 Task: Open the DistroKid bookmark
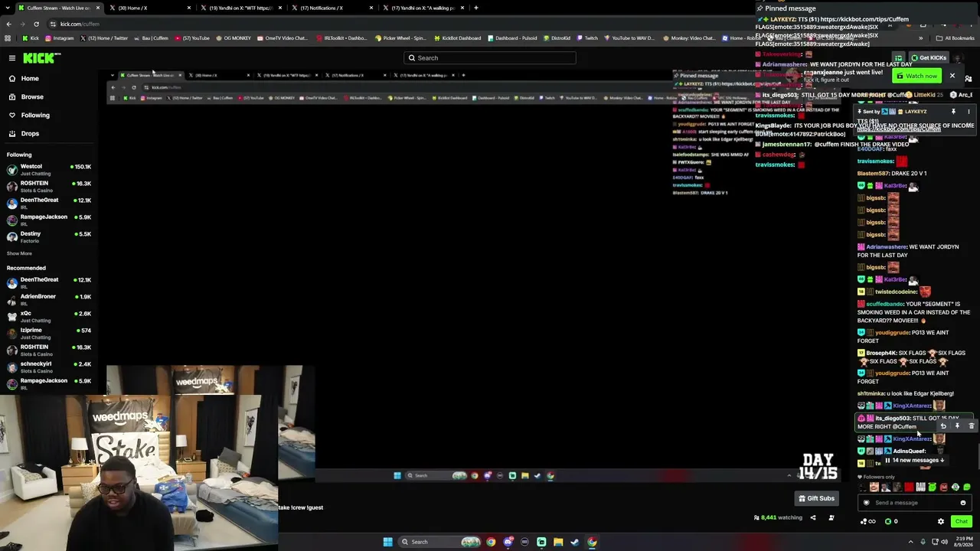(557, 38)
